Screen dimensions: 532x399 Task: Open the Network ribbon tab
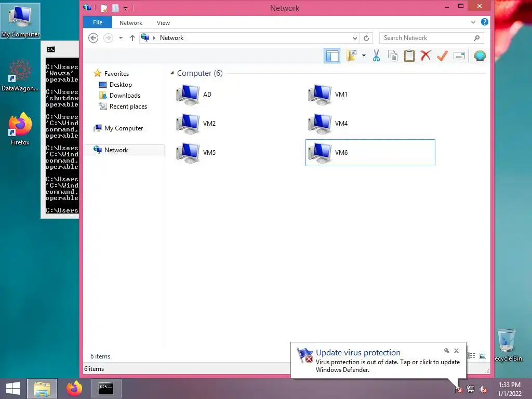(x=130, y=23)
